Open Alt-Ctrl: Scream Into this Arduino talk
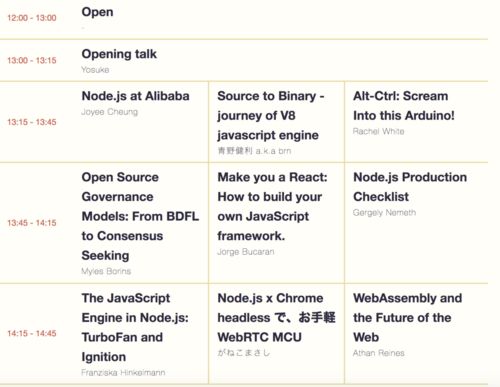This screenshot has height=387, width=500. (404, 106)
